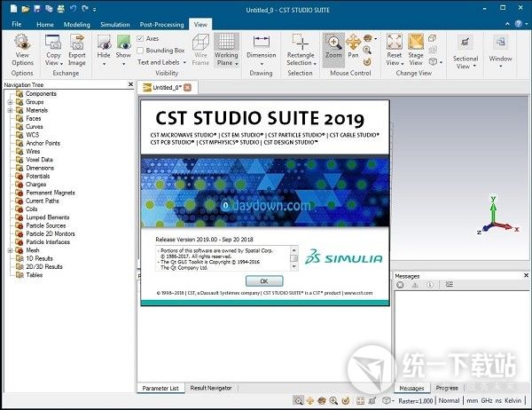Switch to the Simulation ribbon tab

115,25
